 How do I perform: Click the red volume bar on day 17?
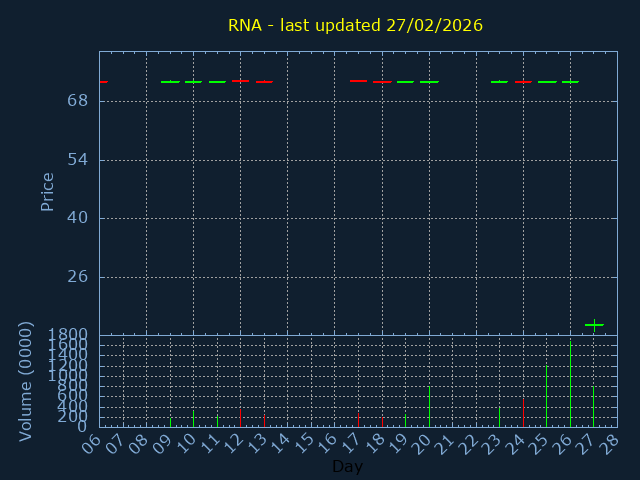[x=358, y=419]
